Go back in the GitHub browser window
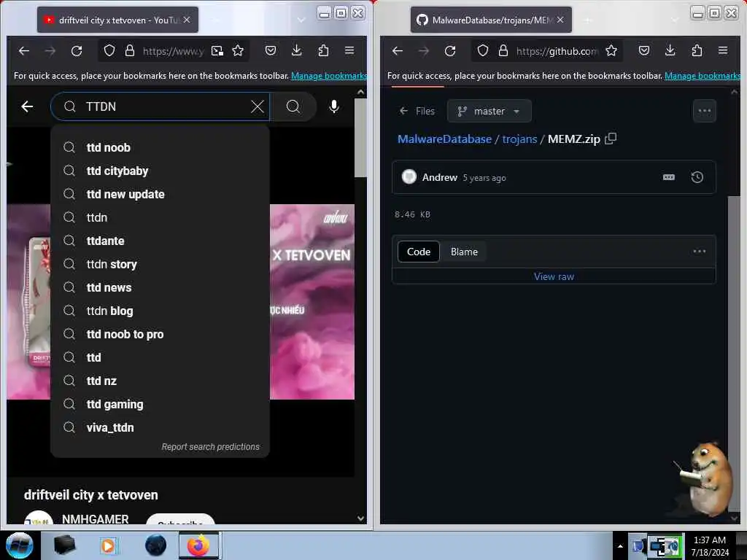Screen dimensions: 747x560 [398, 50]
